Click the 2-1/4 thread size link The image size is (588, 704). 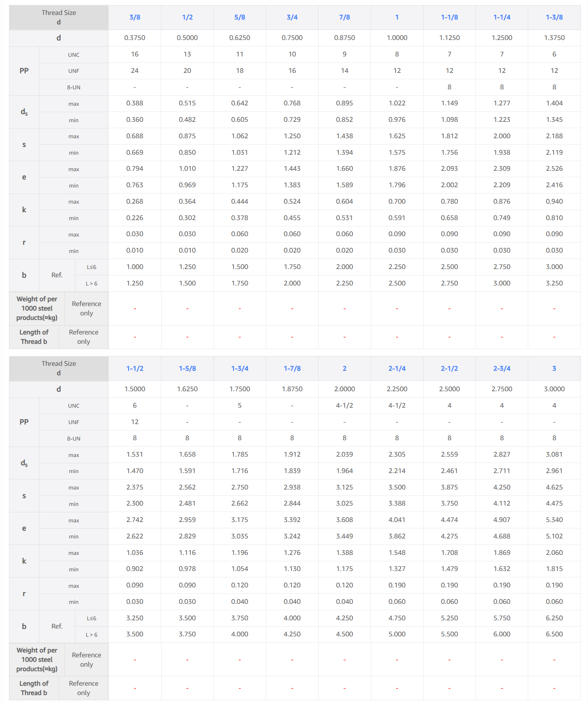(397, 368)
